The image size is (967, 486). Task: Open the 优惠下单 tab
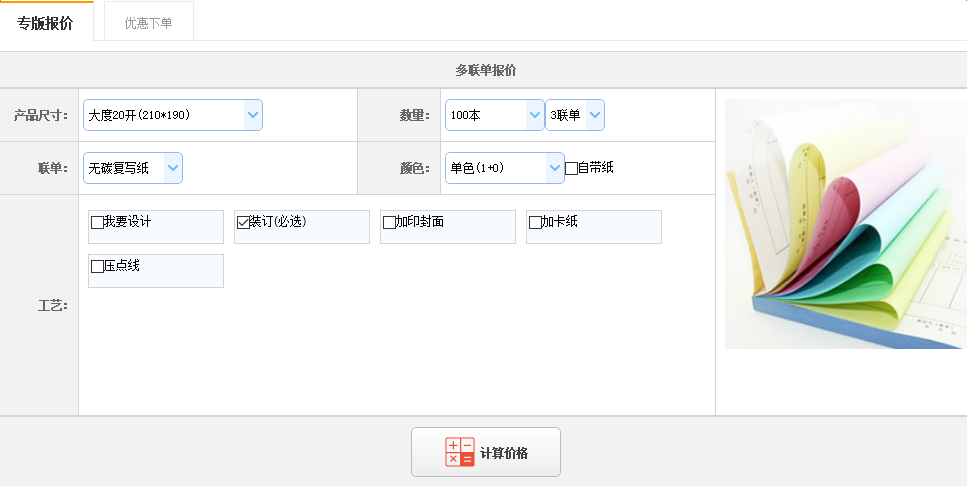(x=148, y=23)
